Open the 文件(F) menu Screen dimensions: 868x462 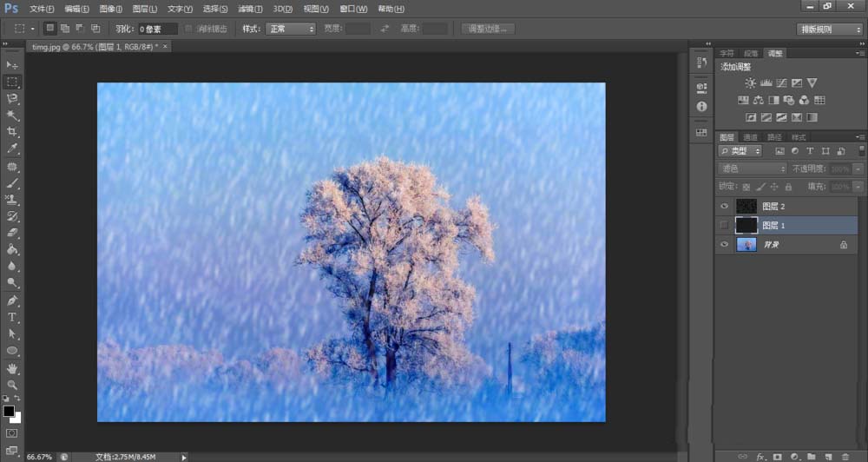[x=42, y=9]
